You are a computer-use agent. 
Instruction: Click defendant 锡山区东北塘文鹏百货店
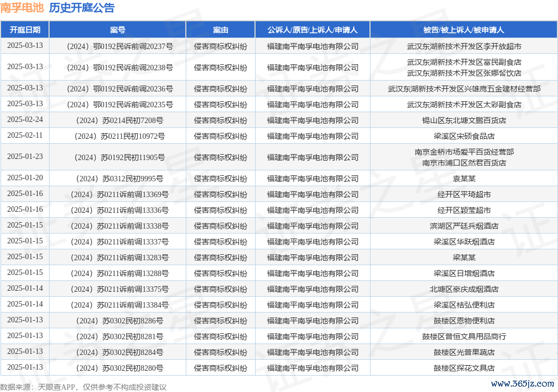click(464, 120)
